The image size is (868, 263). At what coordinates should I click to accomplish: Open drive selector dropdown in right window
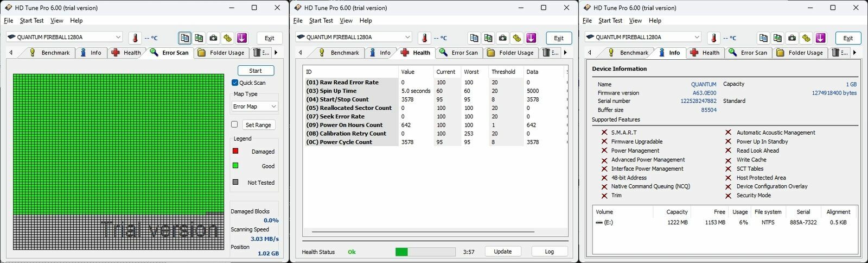pyautogui.click(x=643, y=37)
